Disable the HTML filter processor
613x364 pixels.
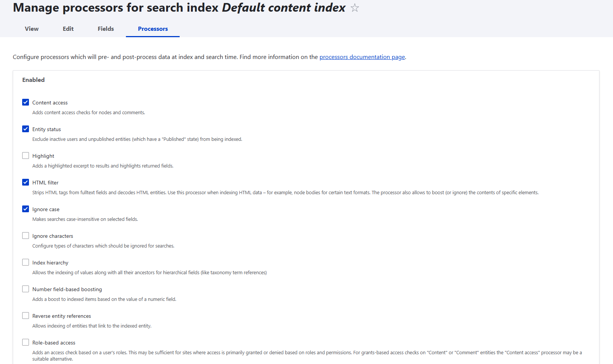tap(25, 182)
